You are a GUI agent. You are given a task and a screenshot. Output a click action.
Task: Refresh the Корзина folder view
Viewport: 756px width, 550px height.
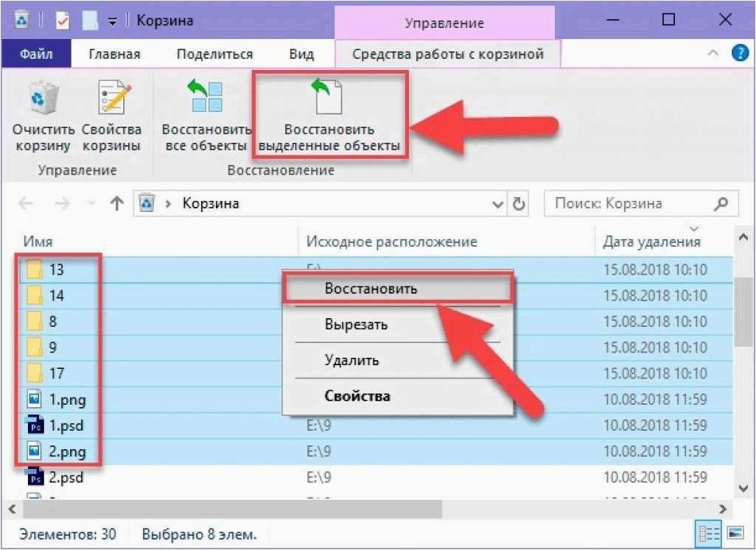point(519,204)
